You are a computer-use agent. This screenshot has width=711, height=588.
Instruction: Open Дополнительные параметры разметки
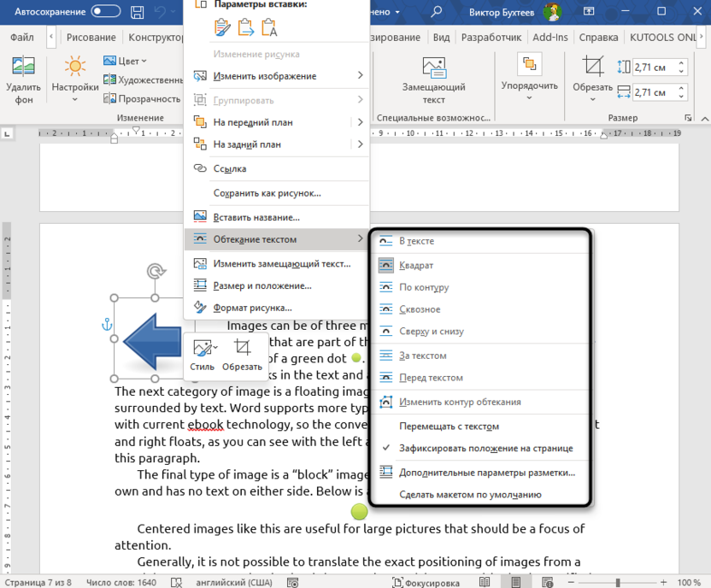click(480, 473)
